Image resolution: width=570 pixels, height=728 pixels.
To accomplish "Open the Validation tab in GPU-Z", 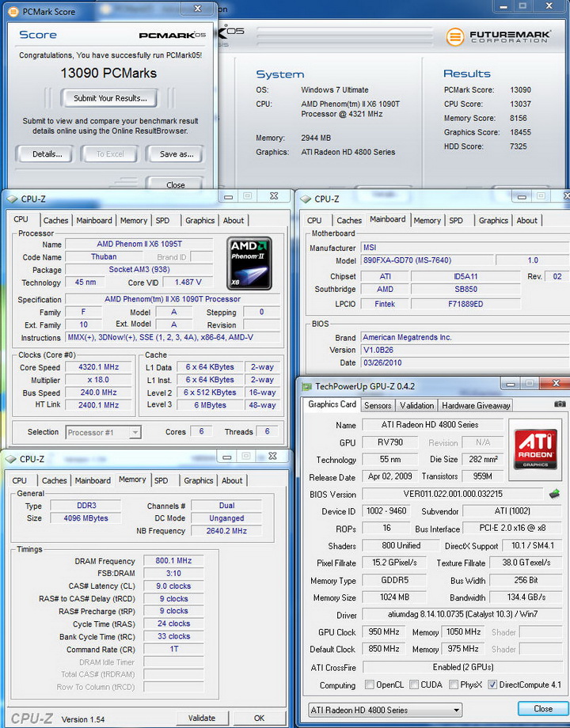I will tap(416, 405).
